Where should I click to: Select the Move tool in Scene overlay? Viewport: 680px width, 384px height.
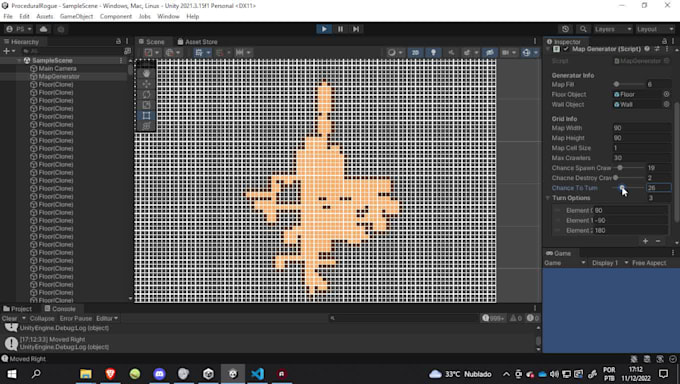(146, 84)
